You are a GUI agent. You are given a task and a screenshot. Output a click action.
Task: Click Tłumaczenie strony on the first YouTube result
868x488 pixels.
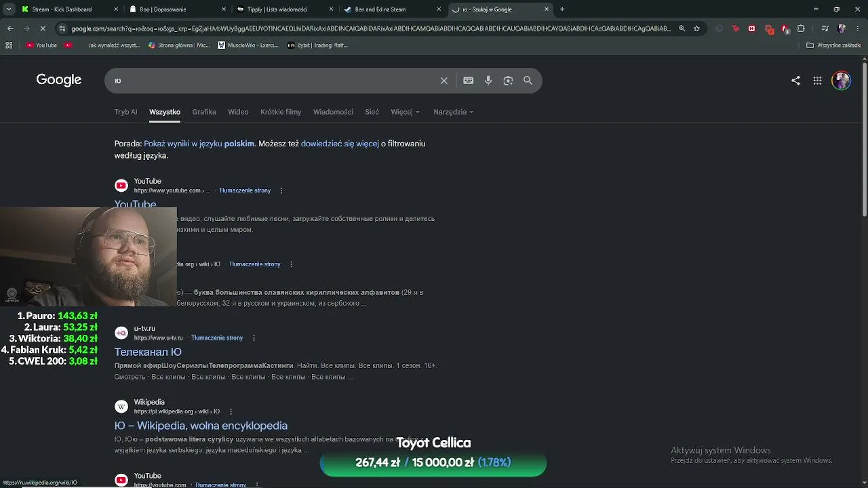(245, 190)
